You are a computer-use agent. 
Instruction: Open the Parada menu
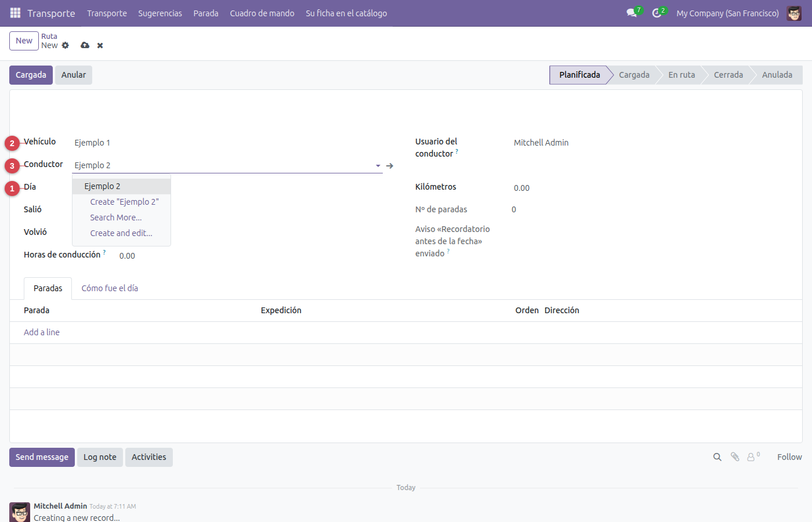(206, 13)
